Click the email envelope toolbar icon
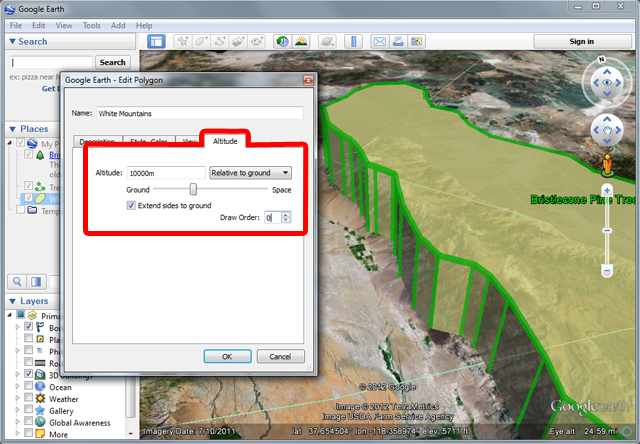The width and height of the screenshot is (640, 444). (x=379, y=41)
